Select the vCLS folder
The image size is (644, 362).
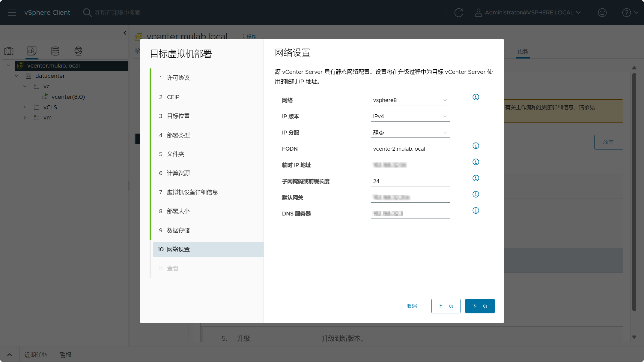point(50,107)
